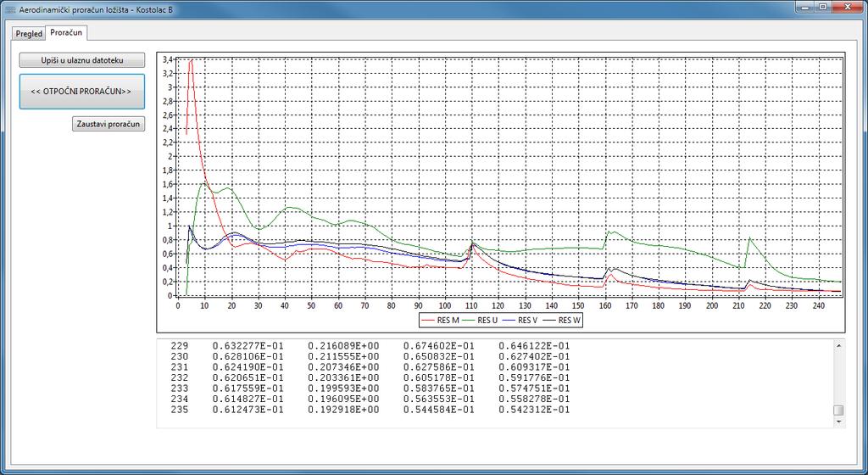This screenshot has height=475, width=868.
Task: Select the Proračun tab
Action: point(66,33)
